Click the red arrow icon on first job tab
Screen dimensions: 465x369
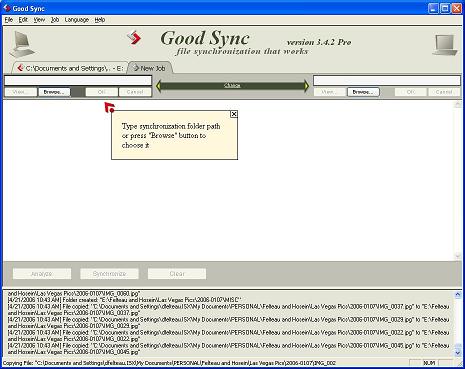(x=20, y=68)
